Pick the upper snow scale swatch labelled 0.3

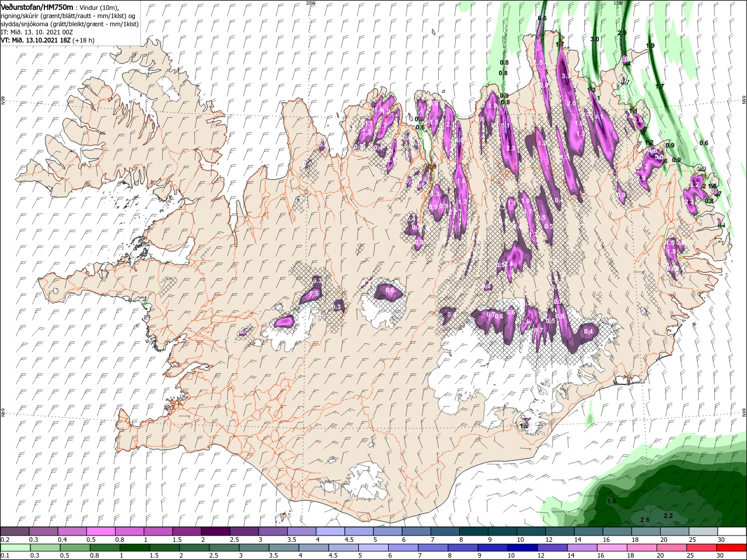43,531
